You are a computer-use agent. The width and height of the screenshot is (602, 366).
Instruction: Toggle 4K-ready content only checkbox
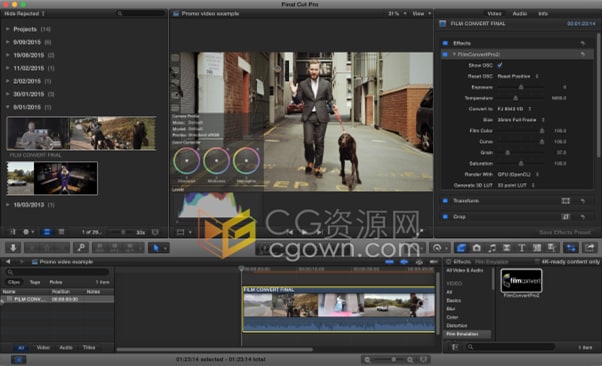pyautogui.click(x=537, y=262)
